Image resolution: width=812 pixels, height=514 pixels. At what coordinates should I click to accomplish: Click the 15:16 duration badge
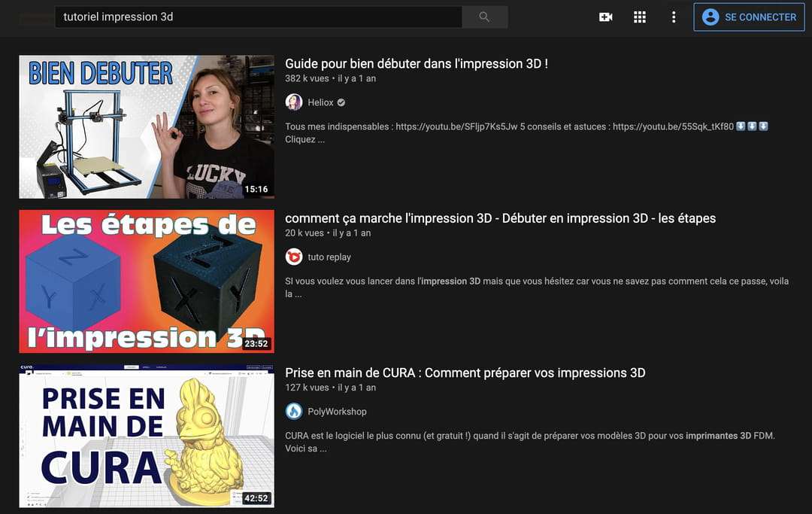(x=256, y=189)
